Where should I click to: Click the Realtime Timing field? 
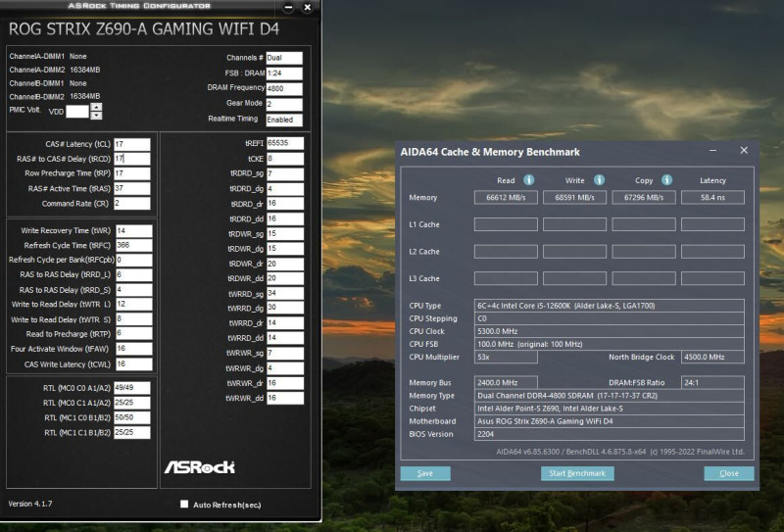284,120
